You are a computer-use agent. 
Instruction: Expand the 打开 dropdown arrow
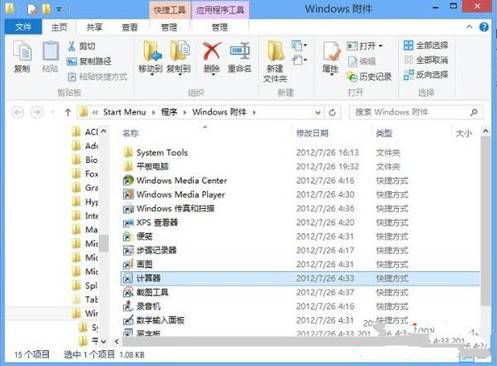point(381,45)
